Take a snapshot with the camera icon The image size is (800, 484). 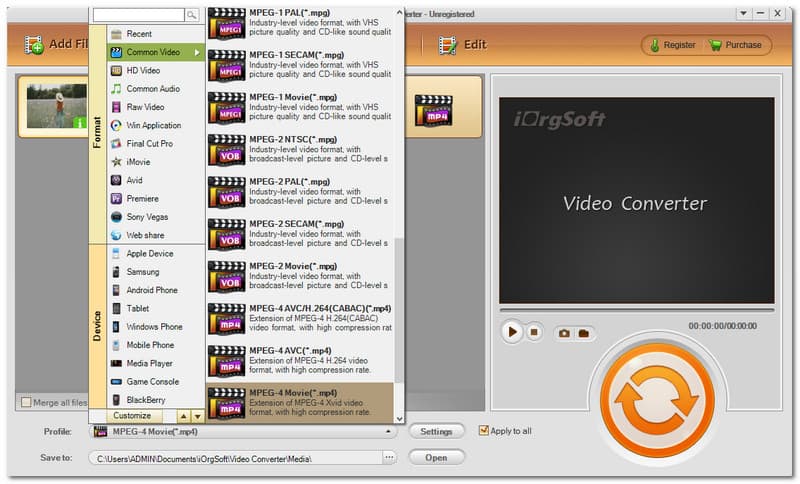(x=564, y=334)
